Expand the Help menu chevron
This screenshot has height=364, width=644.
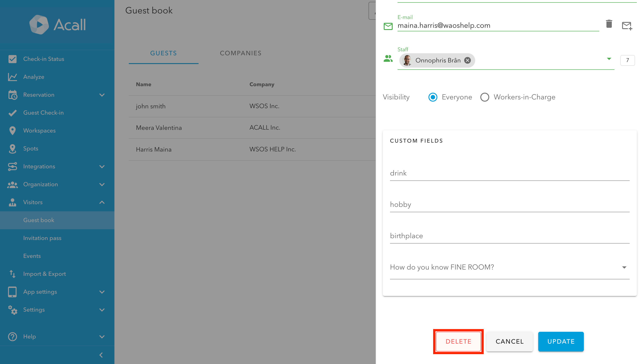(102, 336)
